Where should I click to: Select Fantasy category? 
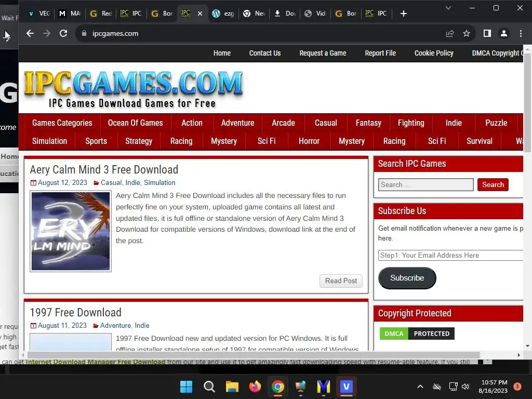pyautogui.click(x=368, y=123)
